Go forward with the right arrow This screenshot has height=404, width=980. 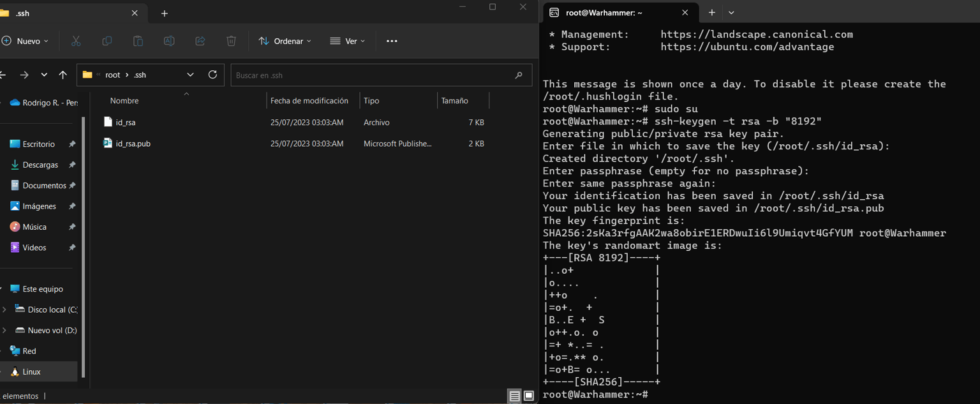click(x=24, y=75)
